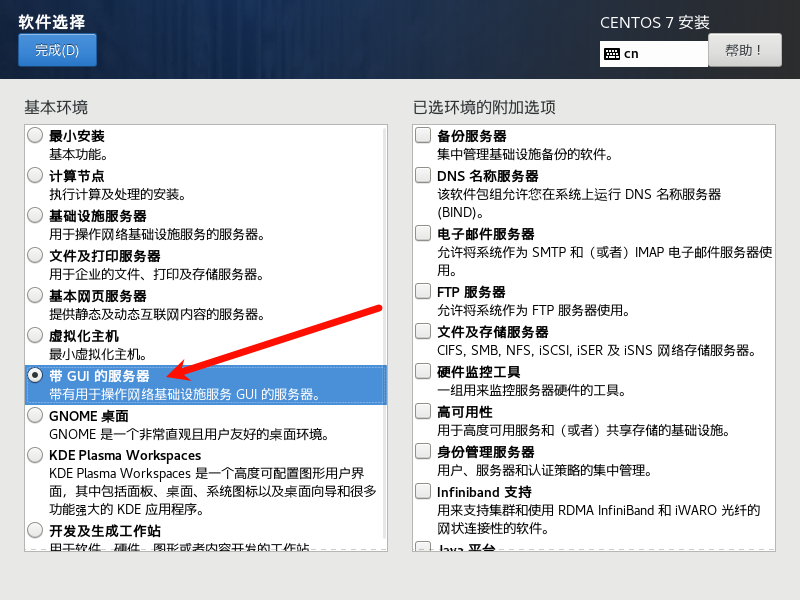Click the 软件选择 page title
This screenshot has height=600, width=800.
(x=52, y=22)
